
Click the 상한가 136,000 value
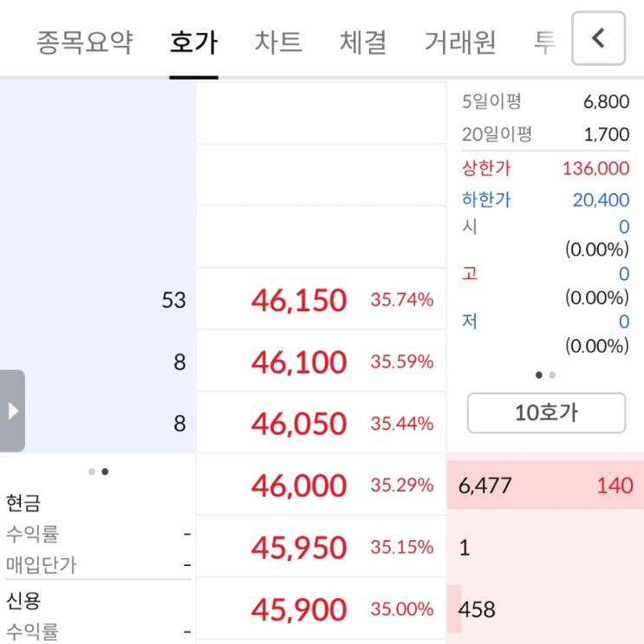point(595,168)
